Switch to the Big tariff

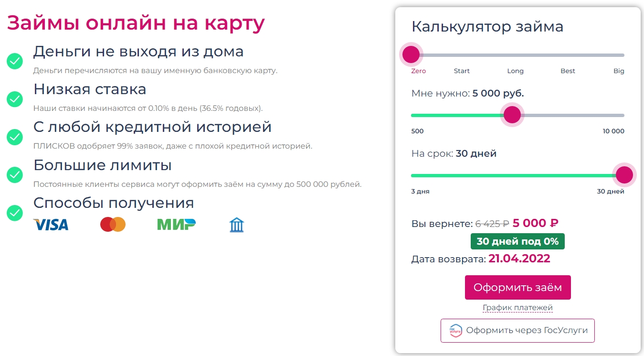[619, 71]
